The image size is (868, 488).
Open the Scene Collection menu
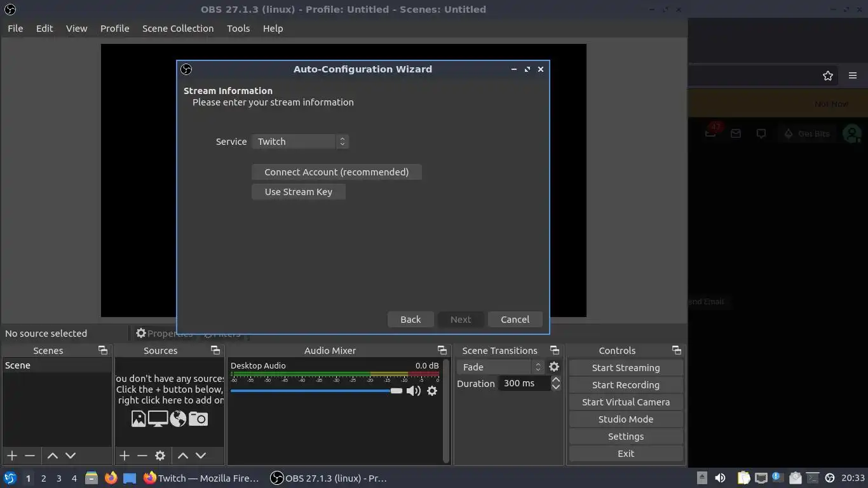click(178, 29)
